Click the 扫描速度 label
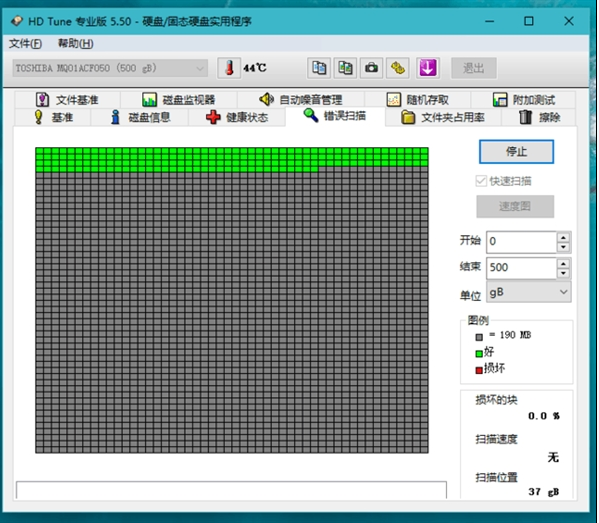Screen dimensions: 599x523 496,439
